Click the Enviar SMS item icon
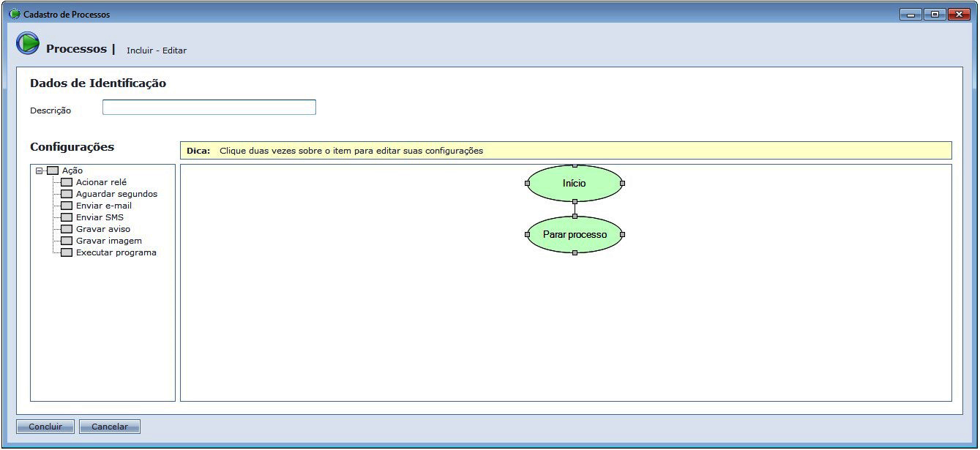Screen dimensions: 980x450 [x=67, y=217]
